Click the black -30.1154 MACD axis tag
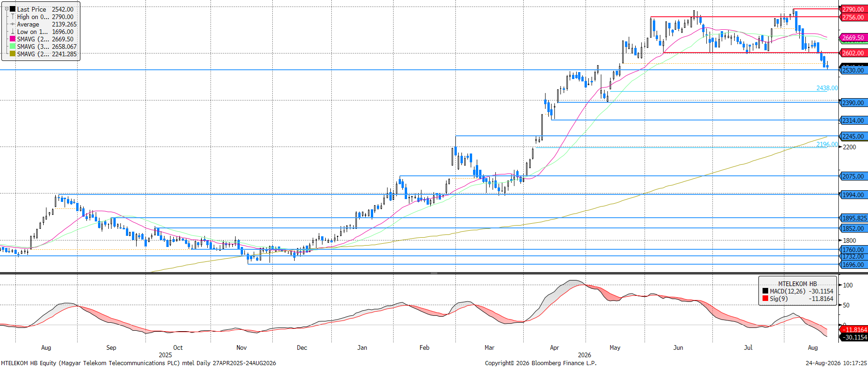This screenshot has width=868, height=367. [x=854, y=337]
